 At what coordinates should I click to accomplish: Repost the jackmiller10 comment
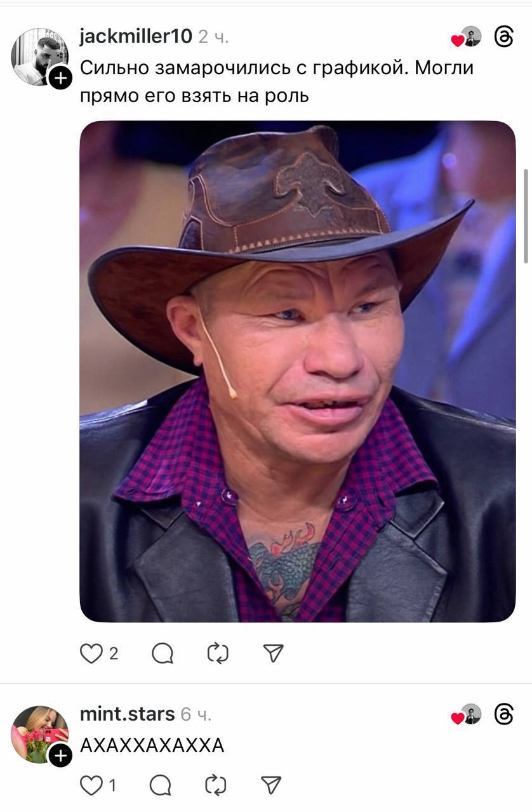pyautogui.click(x=218, y=653)
